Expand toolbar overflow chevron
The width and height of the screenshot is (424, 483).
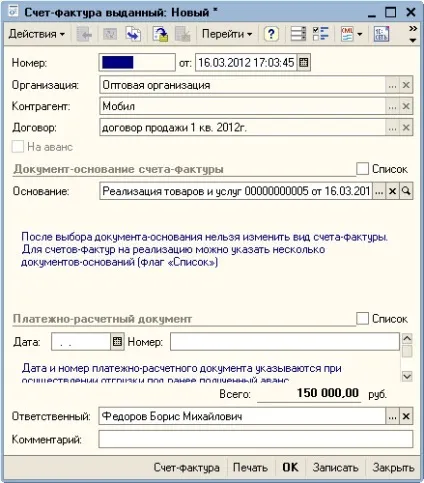tap(413, 29)
